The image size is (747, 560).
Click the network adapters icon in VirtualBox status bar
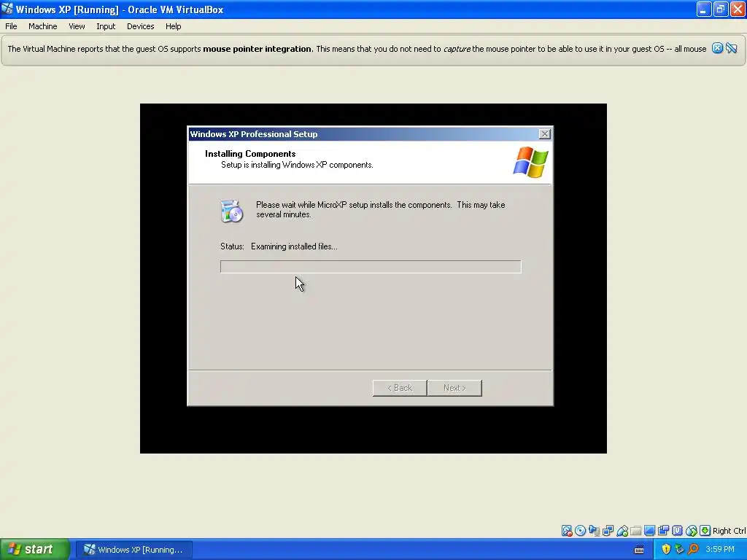coord(608,531)
